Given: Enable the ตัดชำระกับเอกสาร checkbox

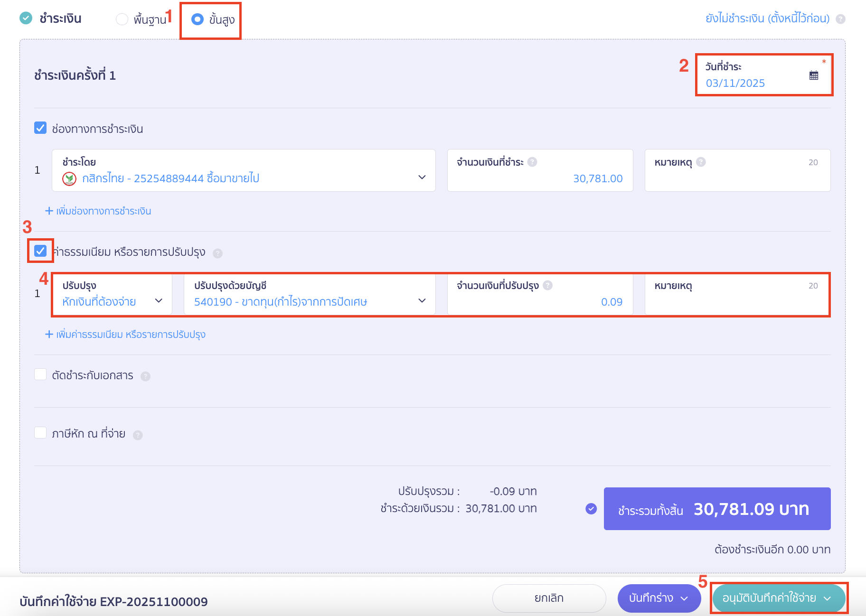Looking at the screenshot, I should tap(40, 375).
